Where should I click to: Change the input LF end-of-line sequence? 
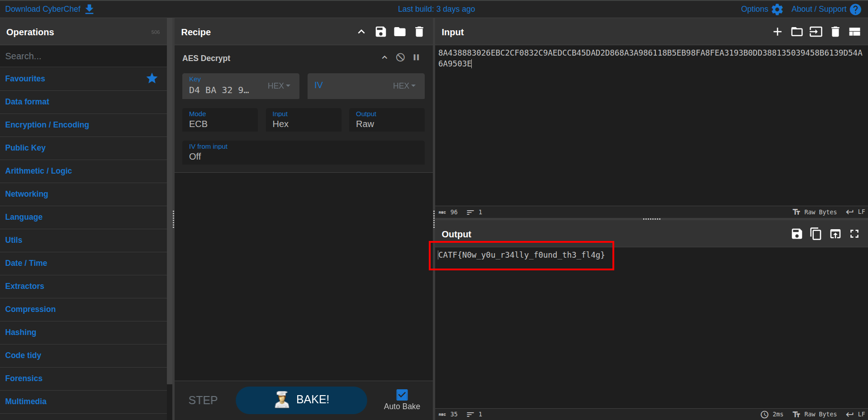pos(855,212)
